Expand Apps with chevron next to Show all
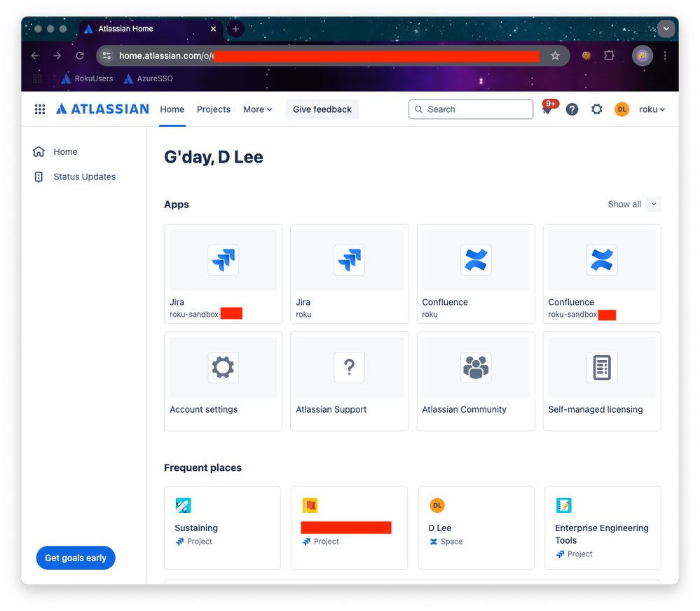Viewport: 700px width, 611px height. tap(654, 204)
